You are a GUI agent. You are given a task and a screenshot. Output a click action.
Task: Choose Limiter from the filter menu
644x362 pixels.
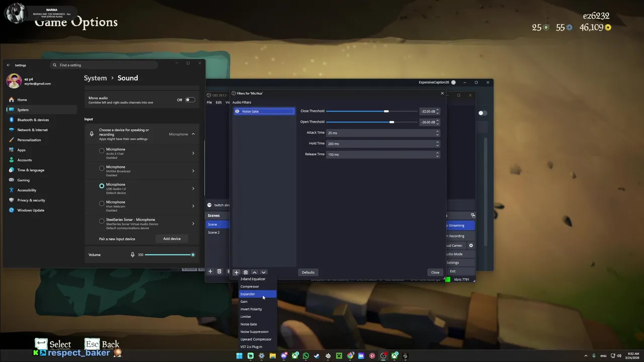[258, 317]
